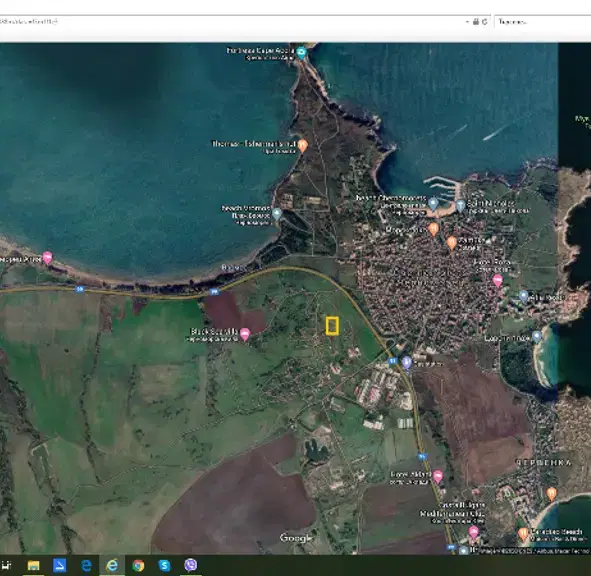Launch Google Chrome from the taskbar
Viewport: 591px width, 576px height.
point(138,565)
